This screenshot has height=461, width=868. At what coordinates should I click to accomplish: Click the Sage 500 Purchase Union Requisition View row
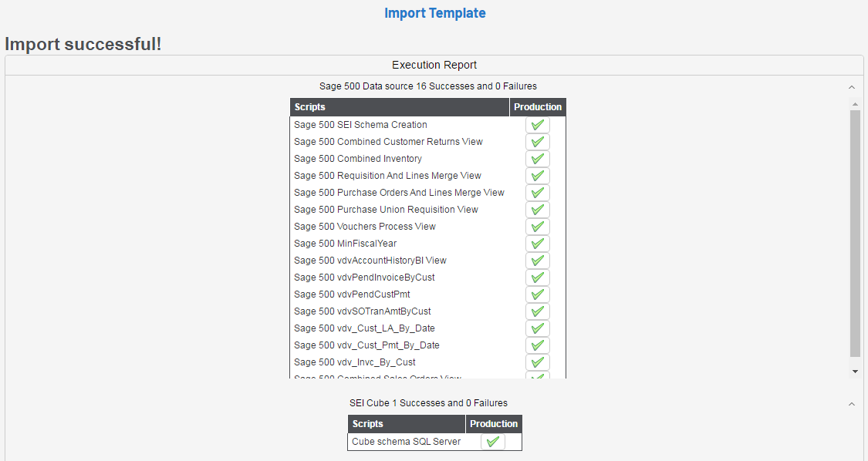(x=386, y=210)
